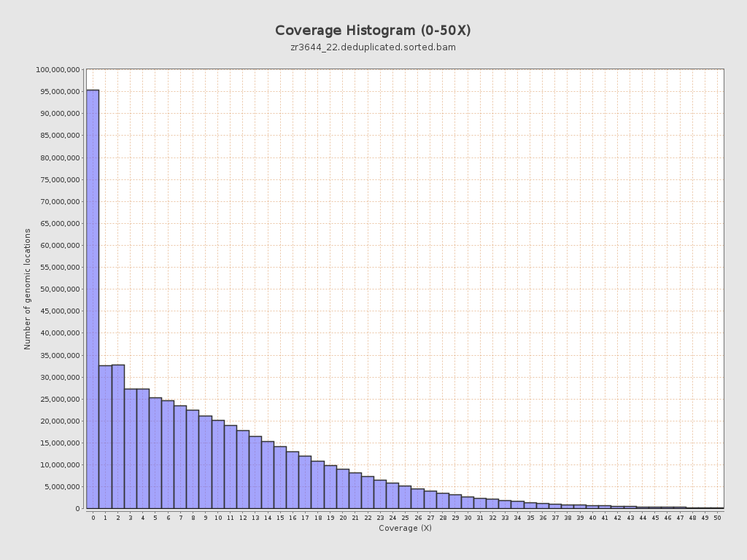The height and width of the screenshot is (560, 747).
Task: Click the y-axis tick label 75,000,000
Action: 60,179
